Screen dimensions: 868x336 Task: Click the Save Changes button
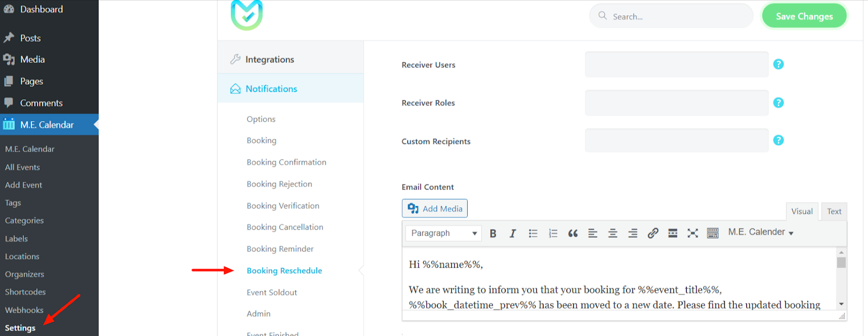click(x=805, y=16)
